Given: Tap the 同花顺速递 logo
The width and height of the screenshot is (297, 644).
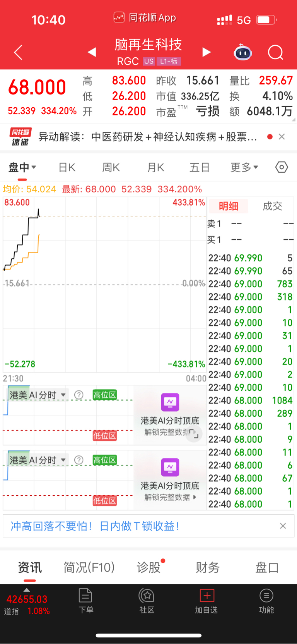Looking at the screenshot, I should (x=20, y=137).
